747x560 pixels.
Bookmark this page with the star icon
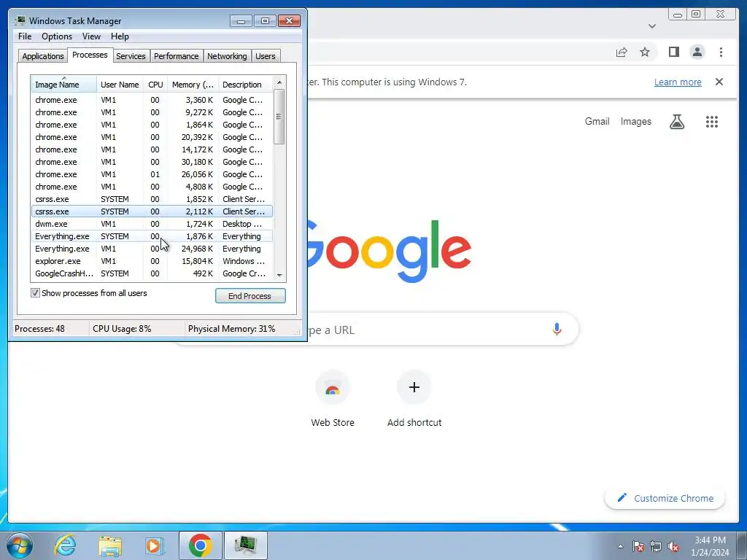(645, 52)
